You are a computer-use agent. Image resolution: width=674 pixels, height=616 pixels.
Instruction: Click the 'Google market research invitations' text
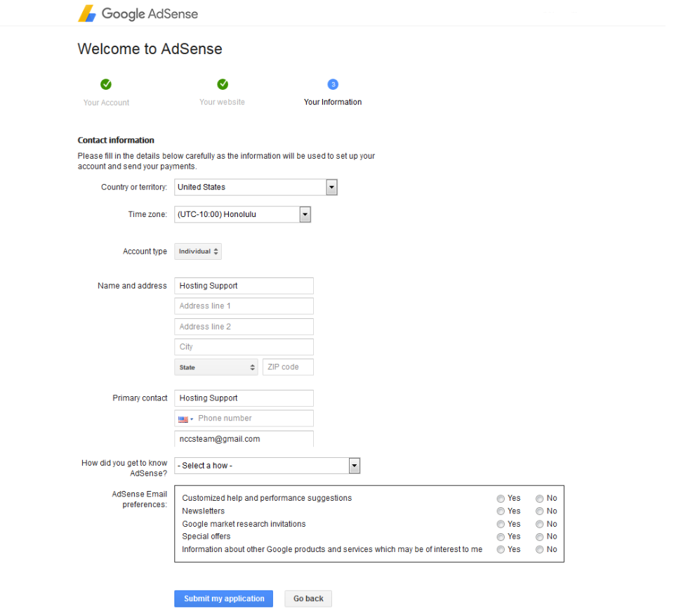tap(244, 525)
